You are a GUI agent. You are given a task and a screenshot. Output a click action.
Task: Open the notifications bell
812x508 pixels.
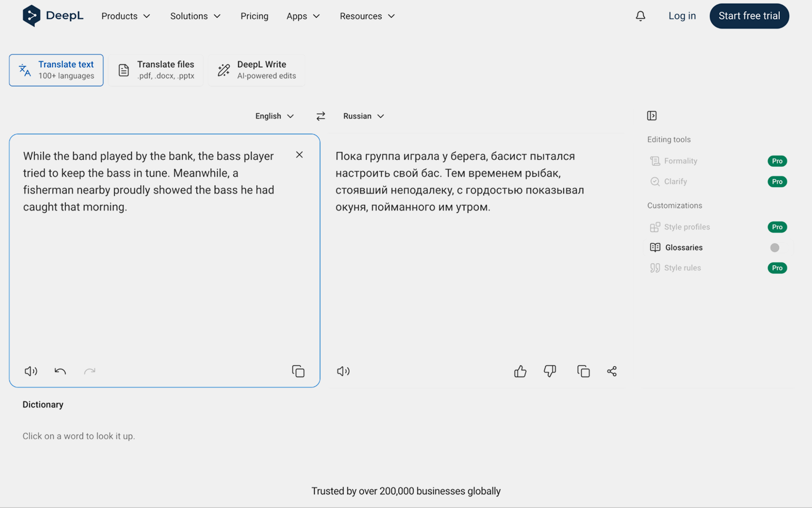640,16
